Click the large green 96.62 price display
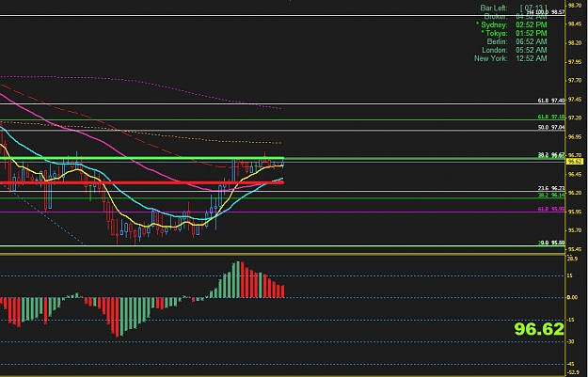Image resolution: width=588 pixels, height=377 pixels. pyautogui.click(x=539, y=329)
